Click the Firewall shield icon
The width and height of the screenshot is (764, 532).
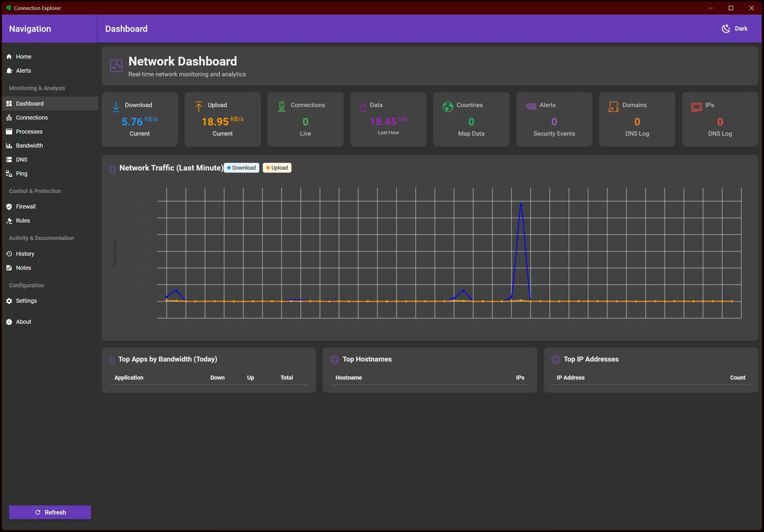click(x=9, y=207)
